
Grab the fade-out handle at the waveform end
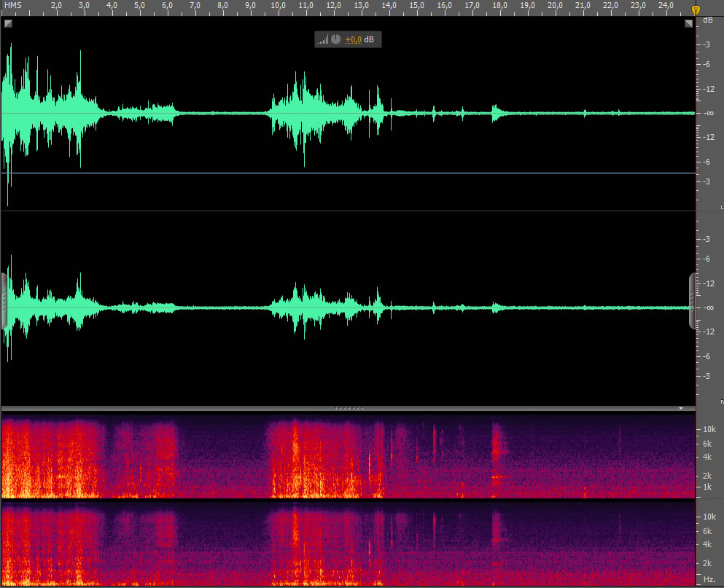(x=688, y=23)
